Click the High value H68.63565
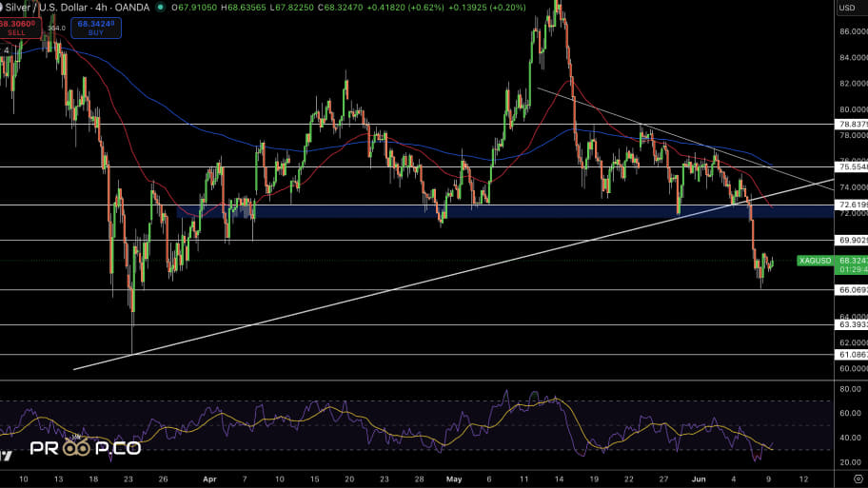Viewport: 868px width, 488px height. click(x=244, y=8)
